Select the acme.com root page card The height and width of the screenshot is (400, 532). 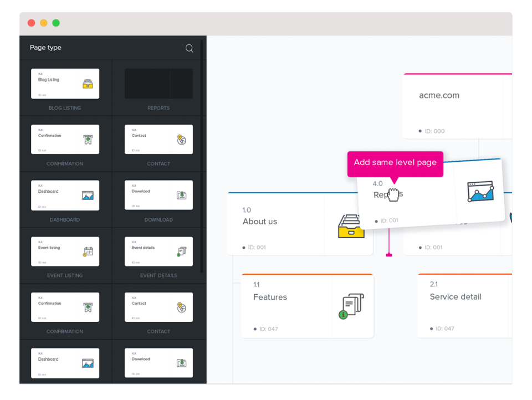pos(457,106)
